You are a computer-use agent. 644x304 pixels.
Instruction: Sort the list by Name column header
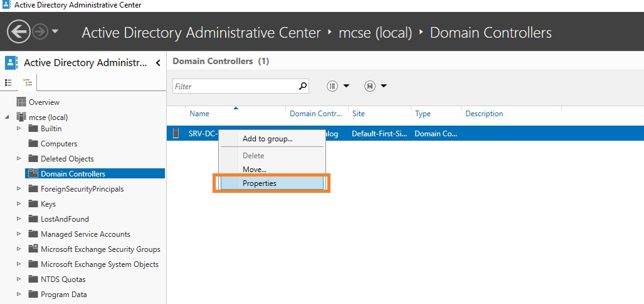click(x=199, y=114)
